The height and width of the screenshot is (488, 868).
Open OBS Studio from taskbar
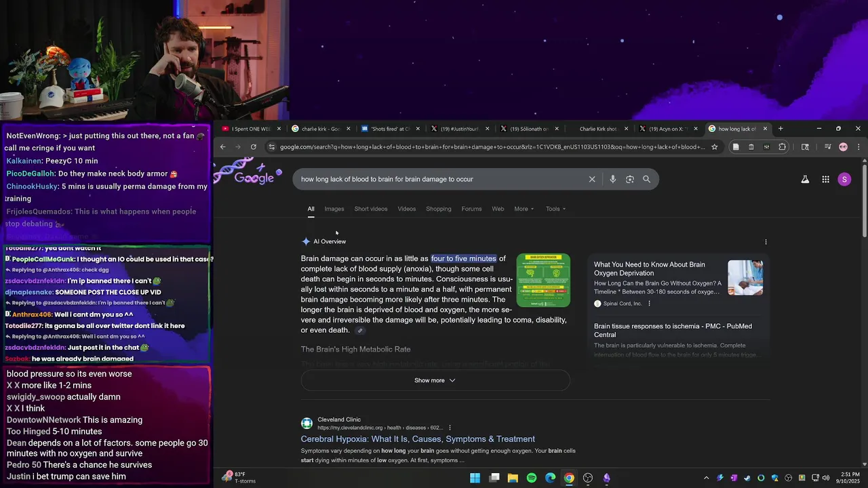588,478
